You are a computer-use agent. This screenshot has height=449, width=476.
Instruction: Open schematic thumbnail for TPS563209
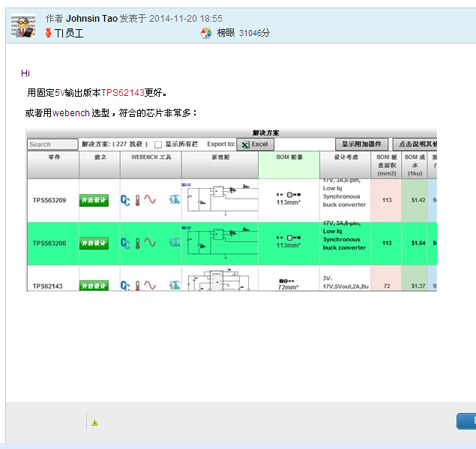[220, 199]
